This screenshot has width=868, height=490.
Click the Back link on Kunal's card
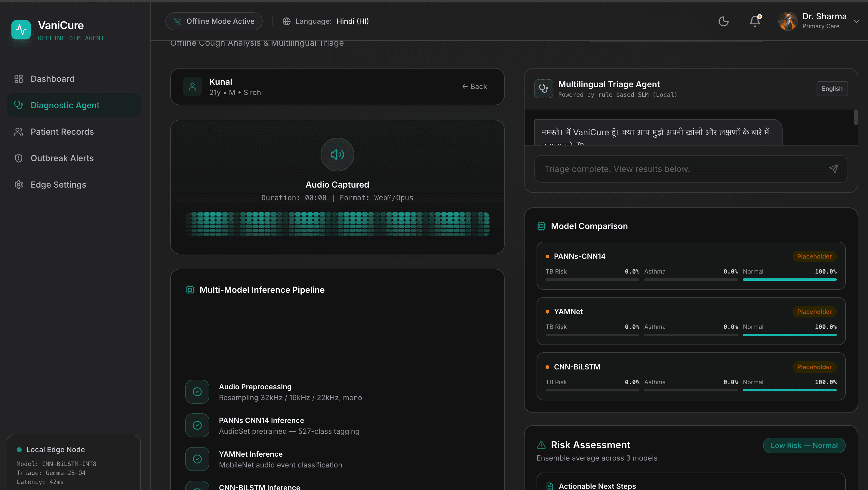474,87
